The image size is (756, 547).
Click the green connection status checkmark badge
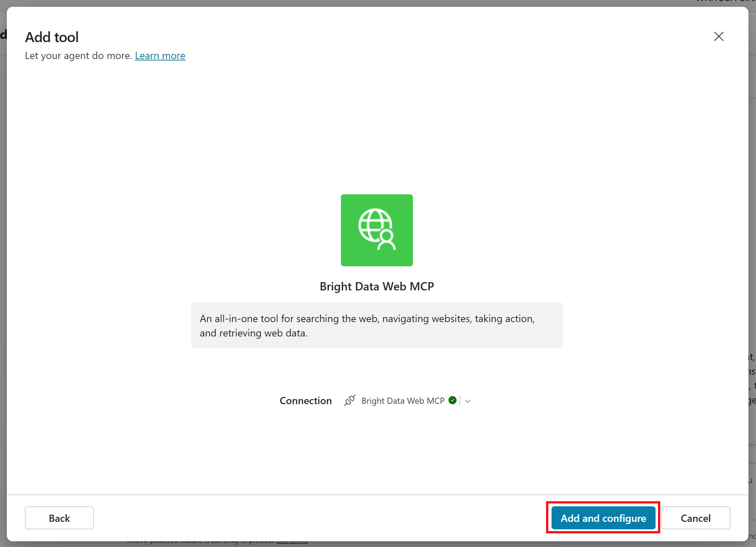pyautogui.click(x=453, y=400)
